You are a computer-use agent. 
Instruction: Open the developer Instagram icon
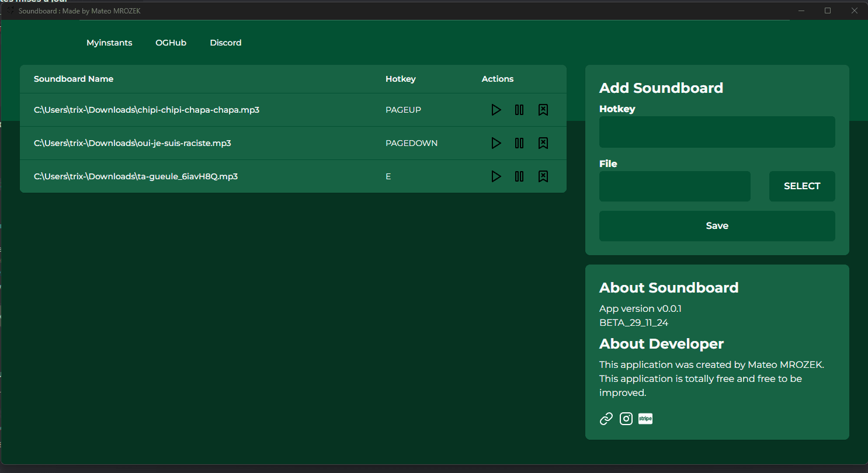point(626,419)
